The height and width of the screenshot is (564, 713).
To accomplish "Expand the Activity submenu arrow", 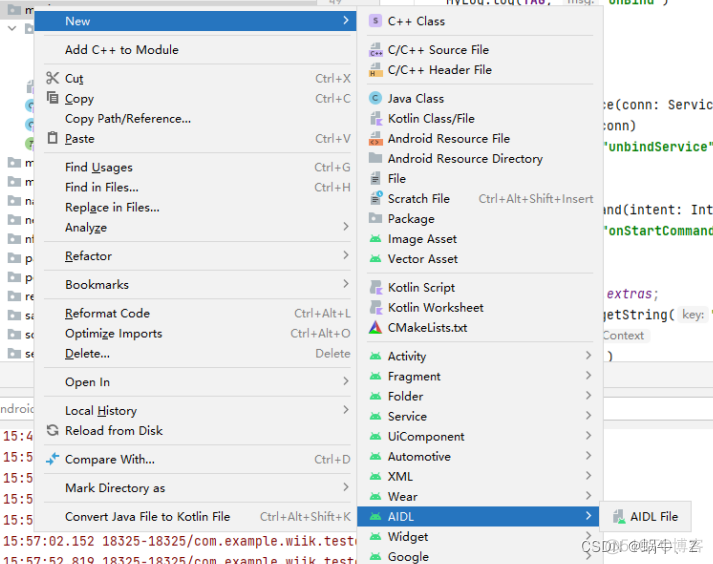I will click(589, 356).
